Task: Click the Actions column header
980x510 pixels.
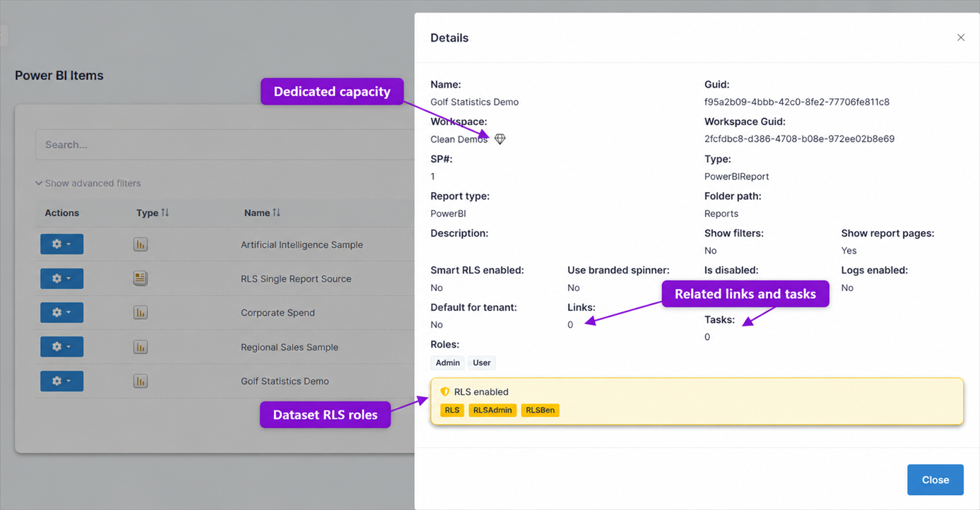Action: (62, 213)
